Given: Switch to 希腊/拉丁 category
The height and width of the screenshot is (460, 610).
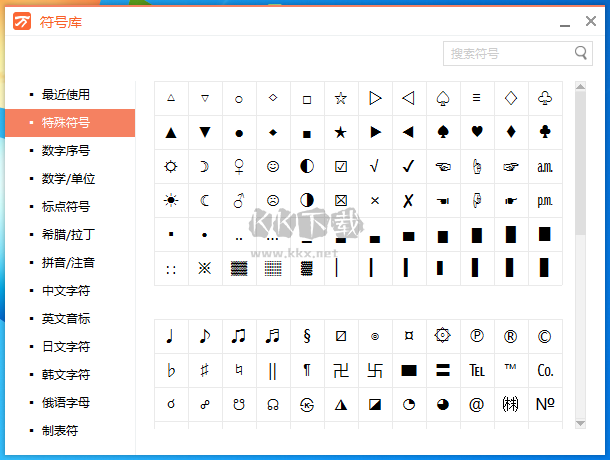Looking at the screenshot, I should [70, 235].
